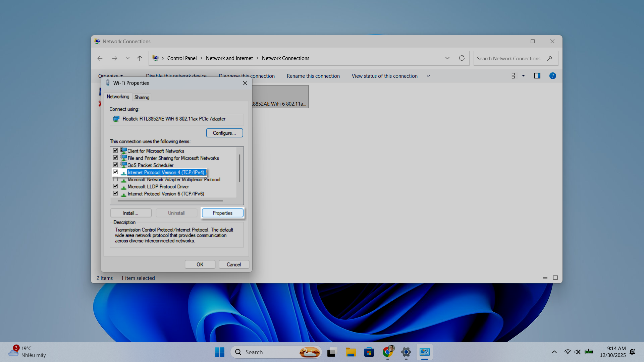Open File Explorer from the taskbar

pos(351,352)
